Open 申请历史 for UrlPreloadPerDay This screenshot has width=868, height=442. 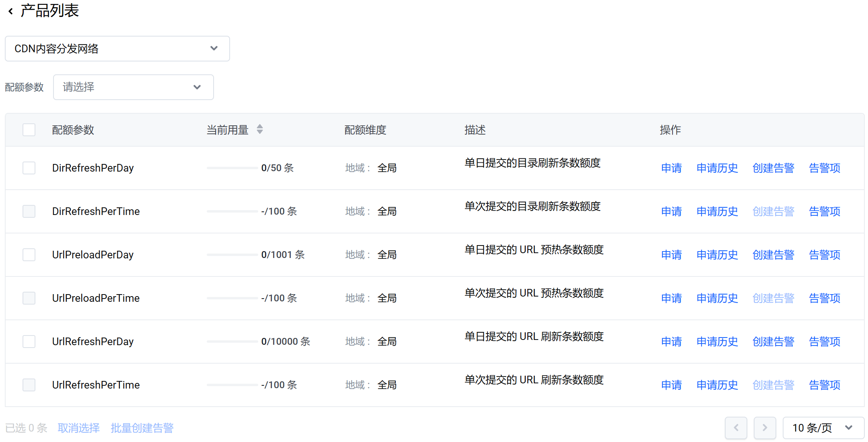click(x=717, y=255)
